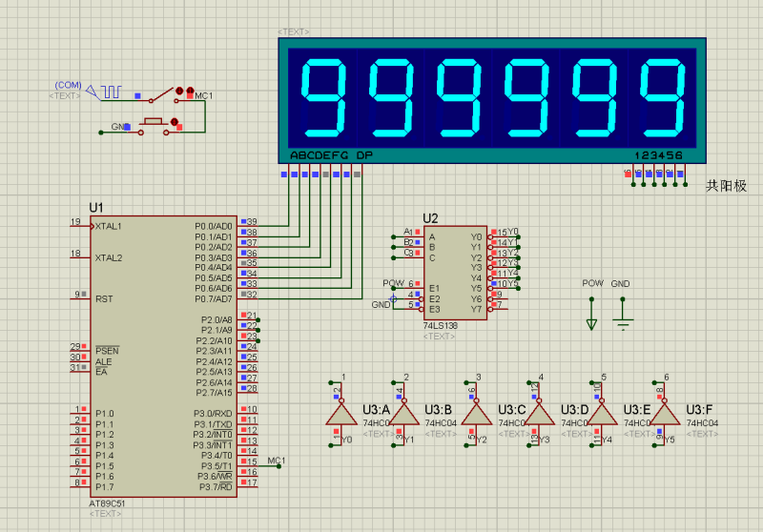Click the U3:A label text
763x532 pixels.
(376, 410)
